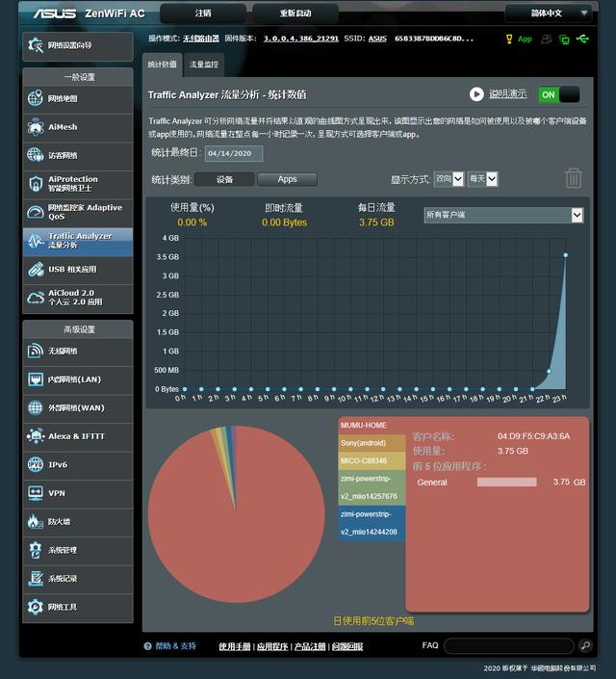Switch to the 流量监控 tab

pyautogui.click(x=204, y=65)
